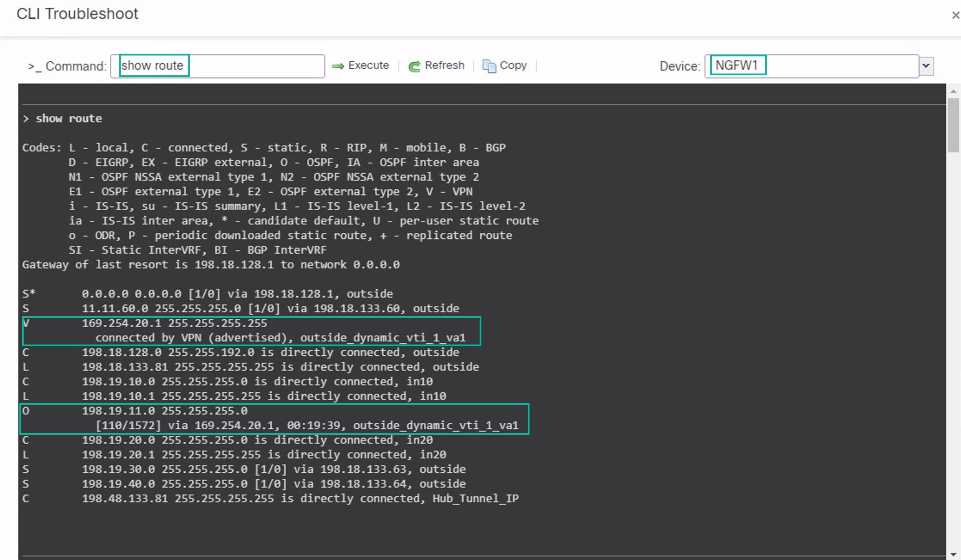
Task: Select the highlighted OSPF route line 198.19.11.0
Action: (x=275, y=418)
